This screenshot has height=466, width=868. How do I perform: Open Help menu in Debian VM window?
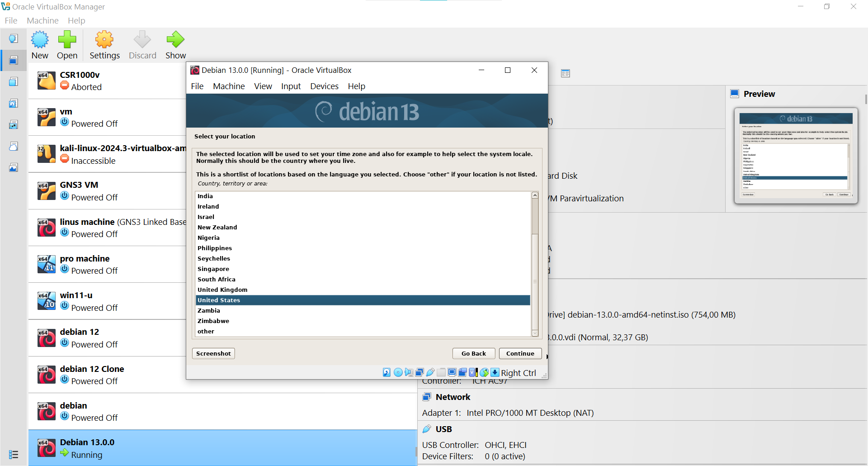[356, 86]
